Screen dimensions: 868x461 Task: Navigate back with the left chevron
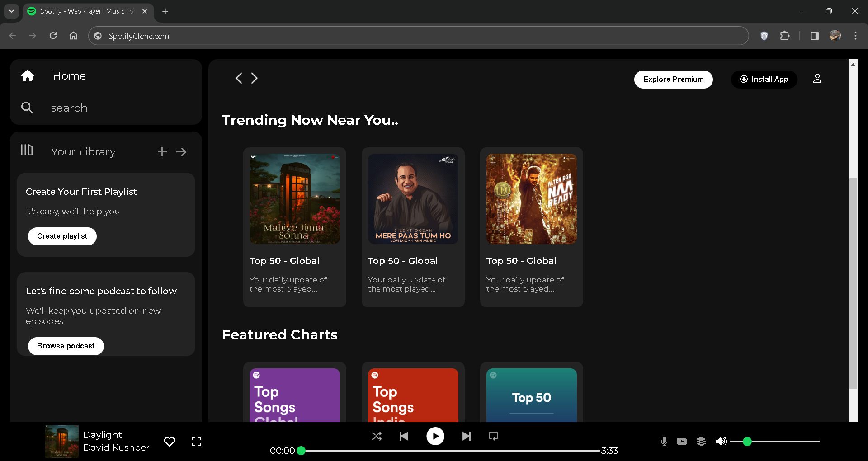click(239, 78)
